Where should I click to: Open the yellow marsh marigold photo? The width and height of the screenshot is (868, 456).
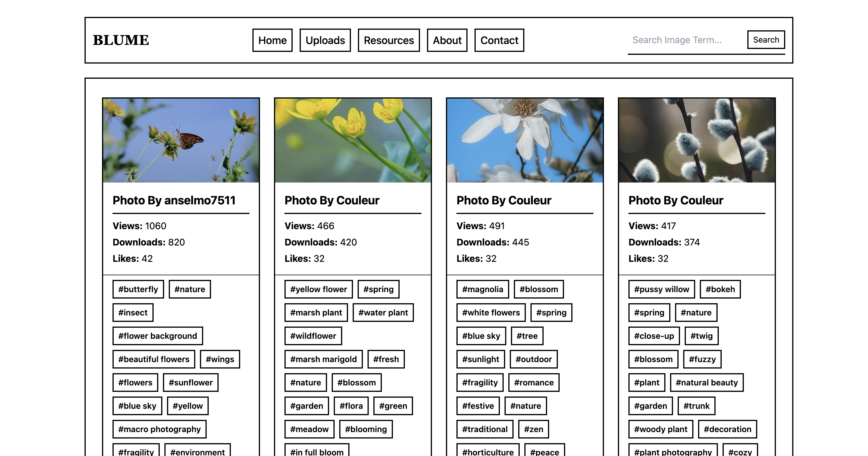point(353,141)
